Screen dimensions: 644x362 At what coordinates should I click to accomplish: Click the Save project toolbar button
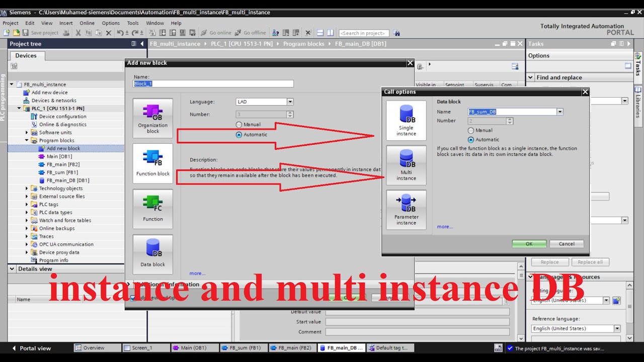tap(40, 33)
